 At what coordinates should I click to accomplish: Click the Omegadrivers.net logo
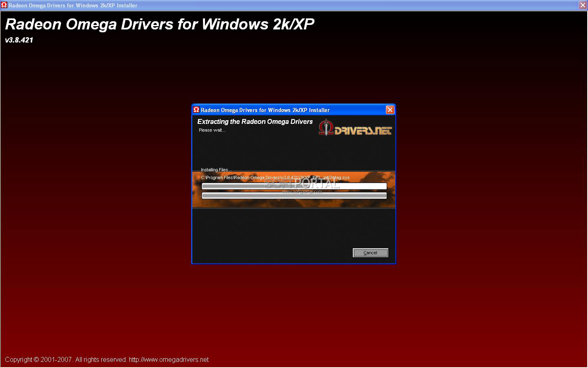point(355,128)
